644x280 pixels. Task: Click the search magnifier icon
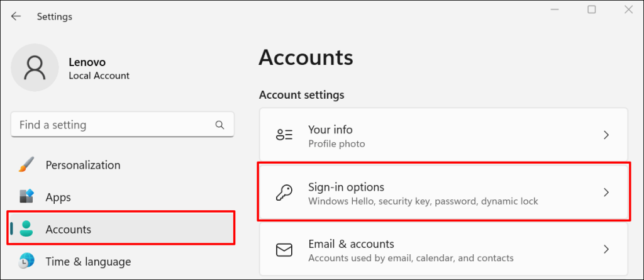(x=219, y=125)
